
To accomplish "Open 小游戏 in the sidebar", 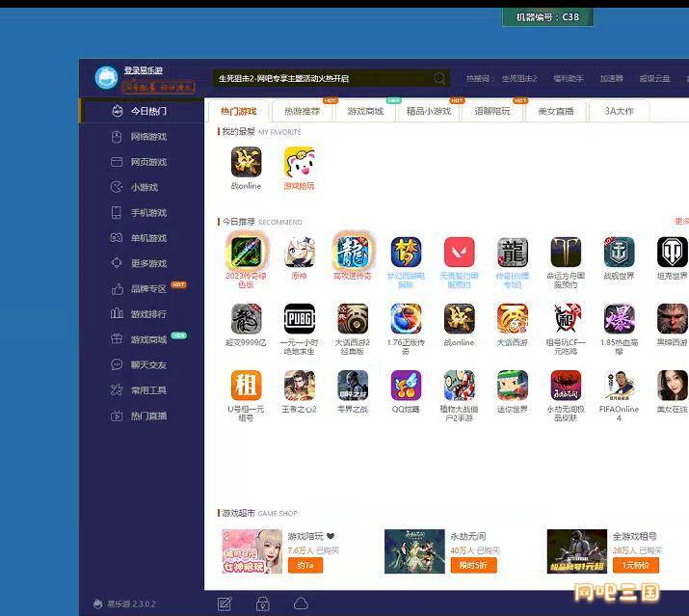I will (142, 187).
